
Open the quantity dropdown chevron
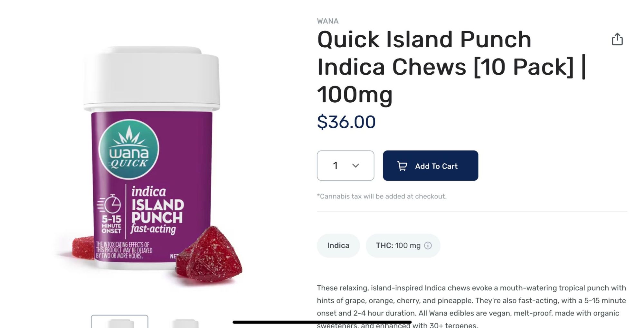[355, 166]
